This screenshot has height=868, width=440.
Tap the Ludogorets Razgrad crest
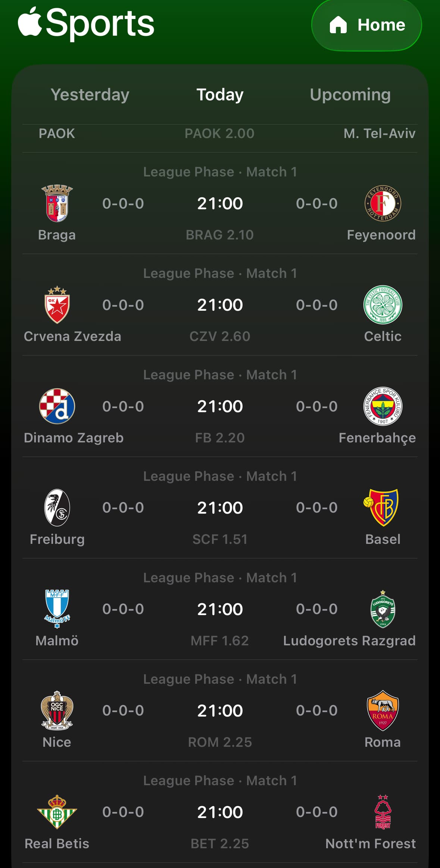pyautogui.click(x=383, y=609)
